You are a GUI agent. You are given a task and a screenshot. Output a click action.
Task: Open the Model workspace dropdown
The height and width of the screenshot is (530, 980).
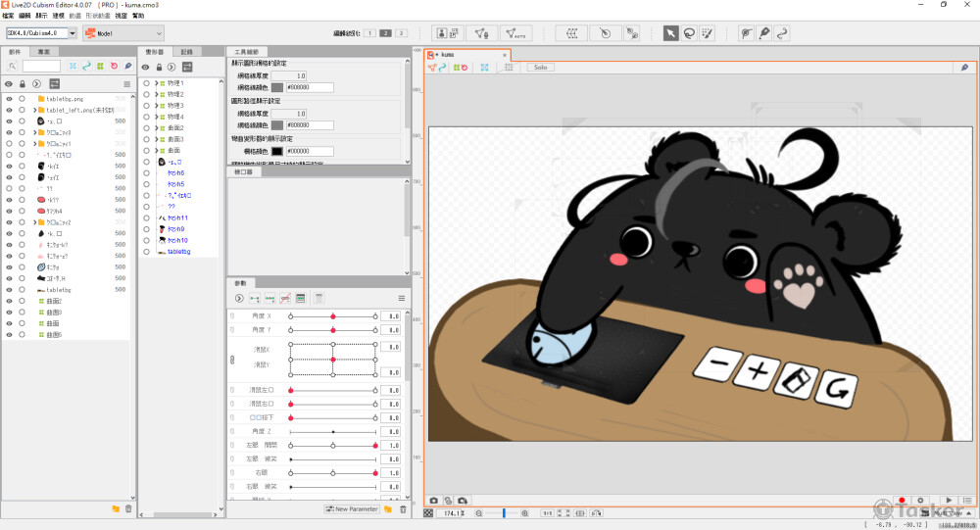coord(122,33)
